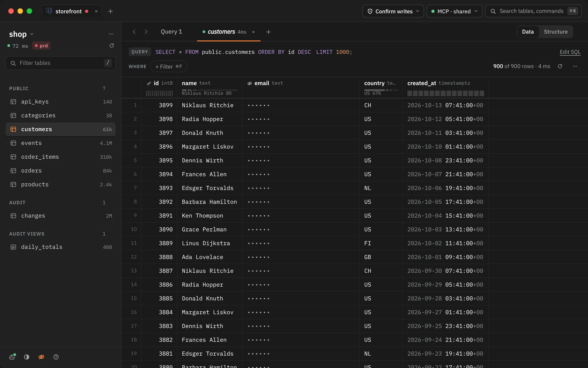Open the help question mark icon

pyautogui.click(x=56, y=357)
